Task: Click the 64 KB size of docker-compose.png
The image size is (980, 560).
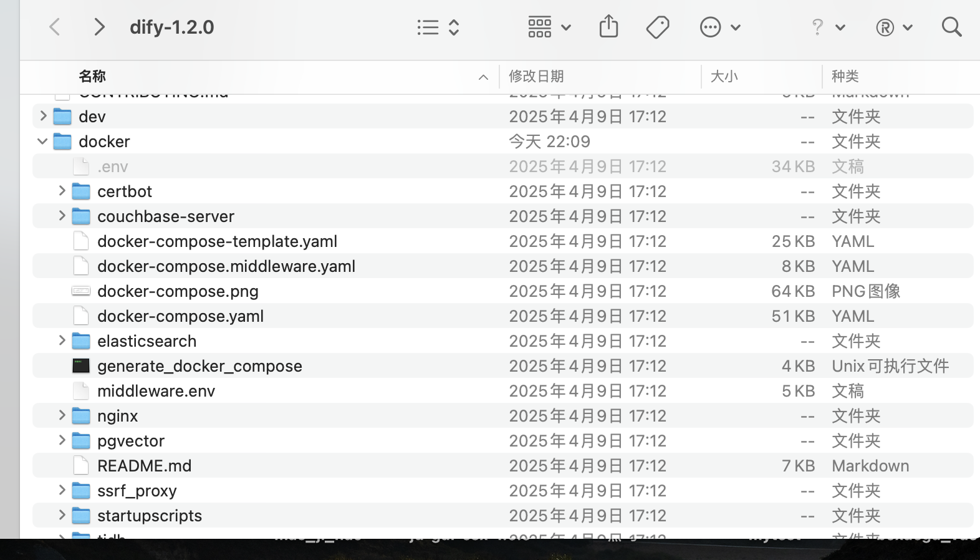Action: [x=793, y=291]
